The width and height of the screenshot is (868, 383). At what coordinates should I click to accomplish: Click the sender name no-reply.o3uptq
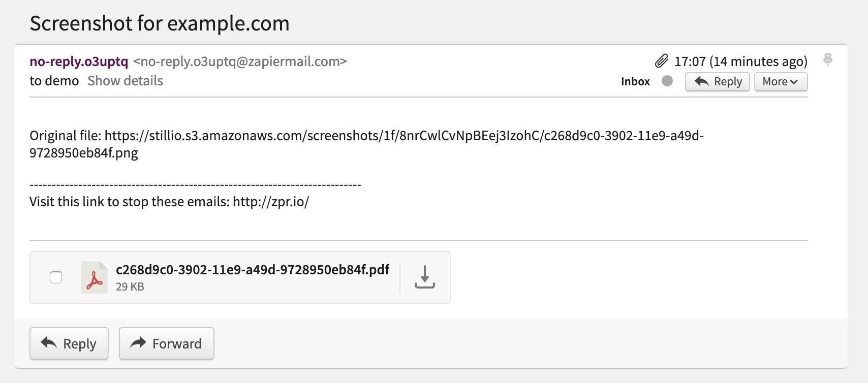coord(79,61)
